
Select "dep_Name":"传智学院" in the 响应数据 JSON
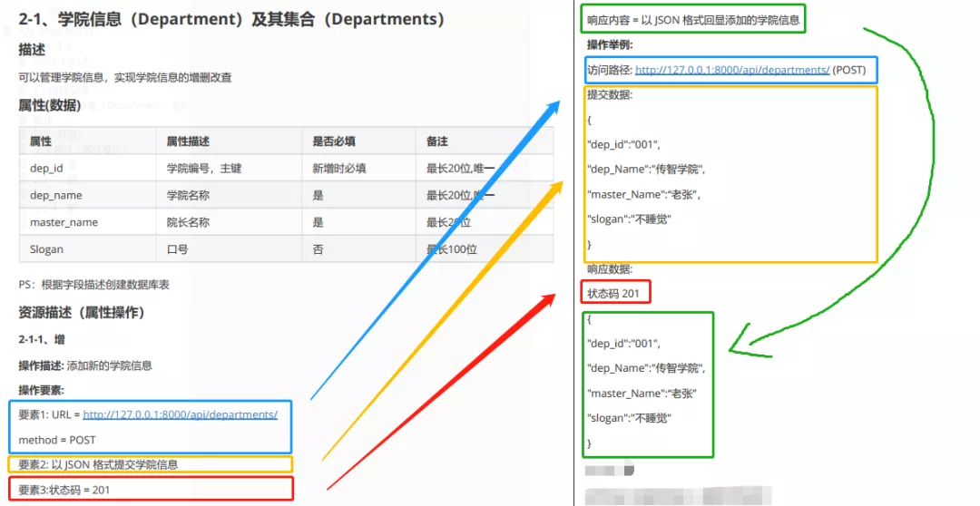tap(646, 368)
